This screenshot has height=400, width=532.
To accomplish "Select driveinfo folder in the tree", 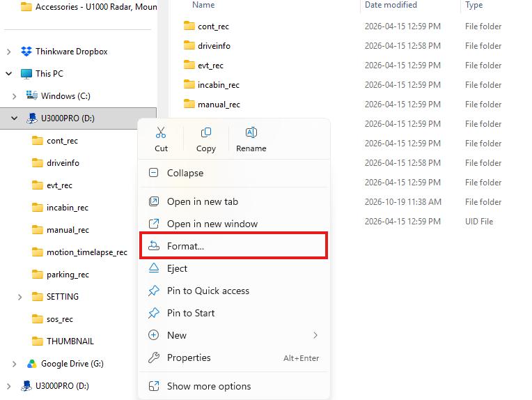I will point(63,162).
